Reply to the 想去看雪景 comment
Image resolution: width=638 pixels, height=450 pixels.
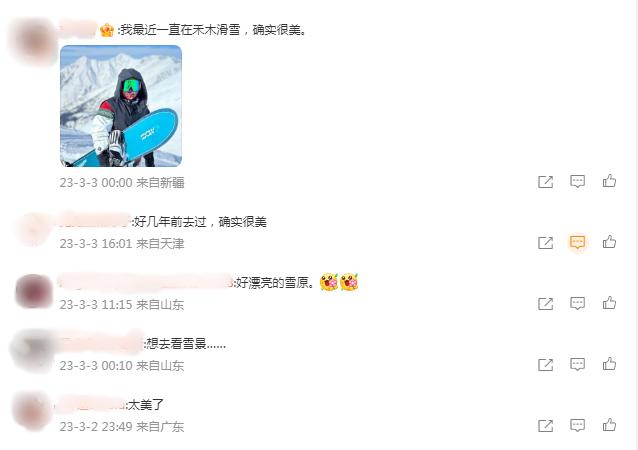click(577, 365)
